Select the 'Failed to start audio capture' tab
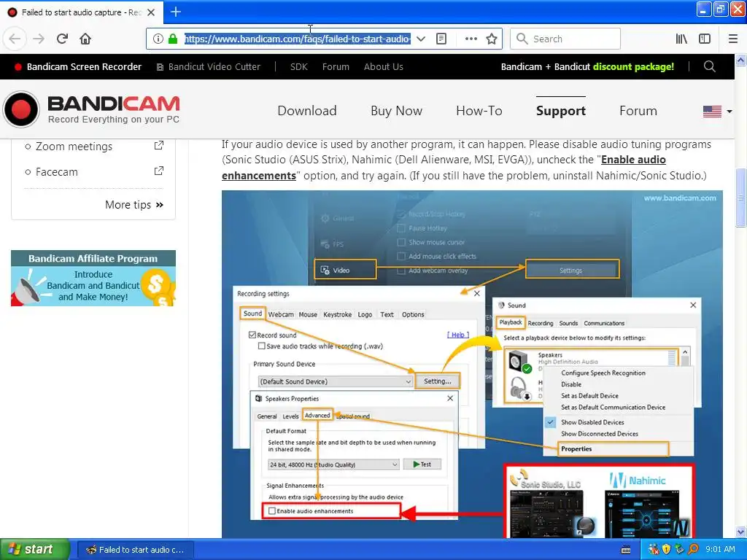The image size is (747, 560). (81, 12)
